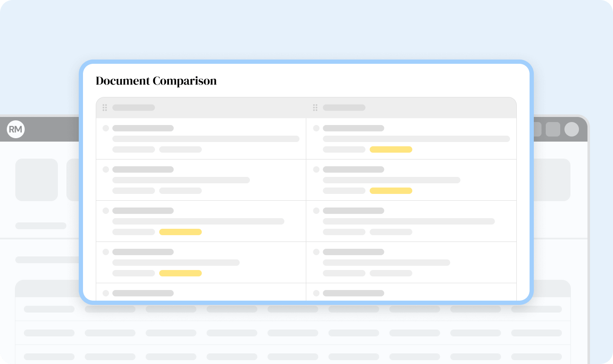Image resolution: width=613 pixels, height=364 pixels.
Task: Select the first row circle in the right column
Action: 316,128
